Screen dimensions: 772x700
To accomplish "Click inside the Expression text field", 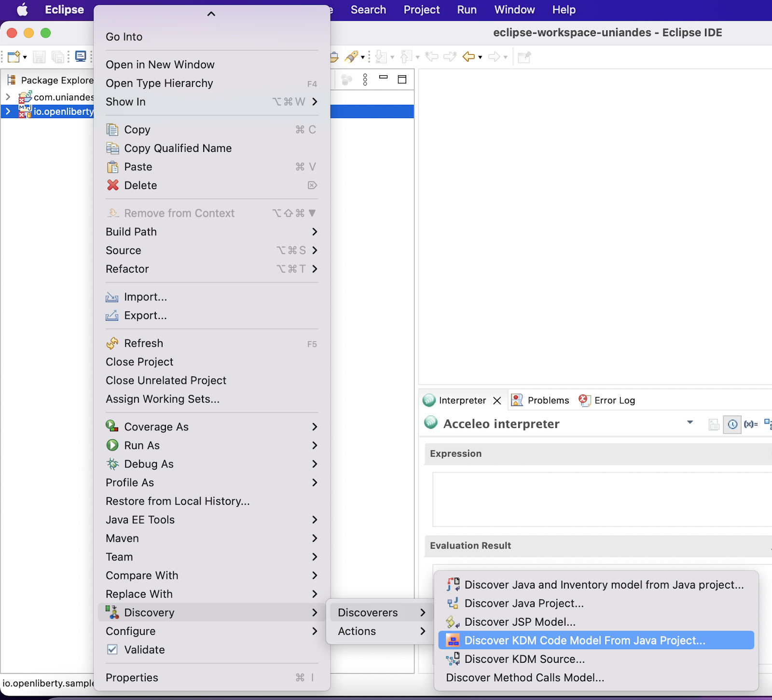I will point(602,499).
